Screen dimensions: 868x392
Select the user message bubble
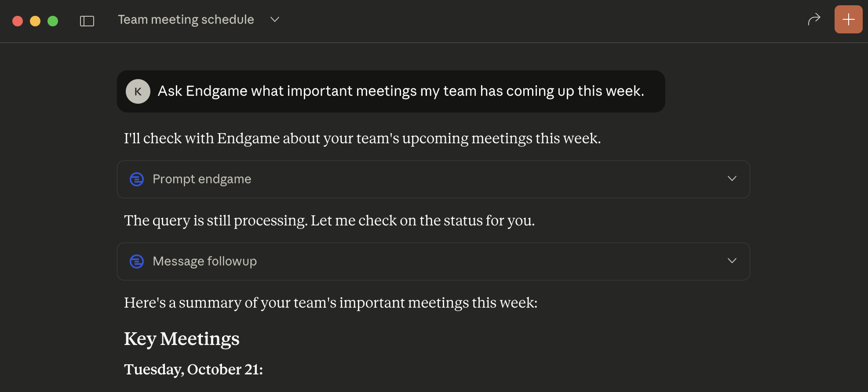tap(391, 91)
